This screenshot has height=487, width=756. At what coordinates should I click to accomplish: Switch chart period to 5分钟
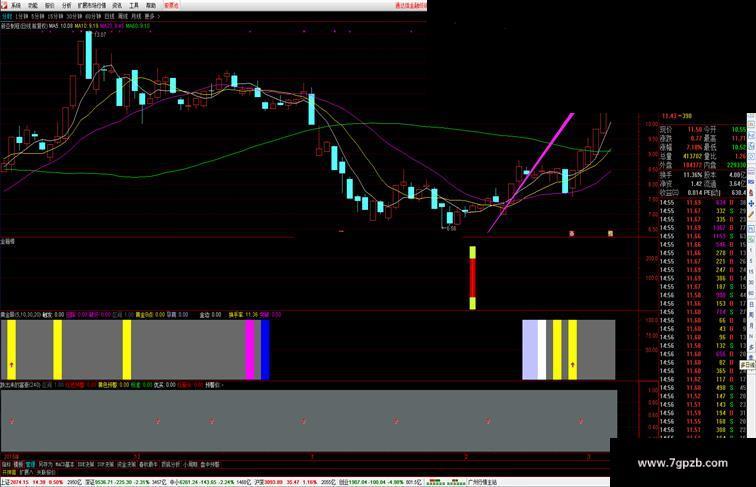(x=38, y=16)
